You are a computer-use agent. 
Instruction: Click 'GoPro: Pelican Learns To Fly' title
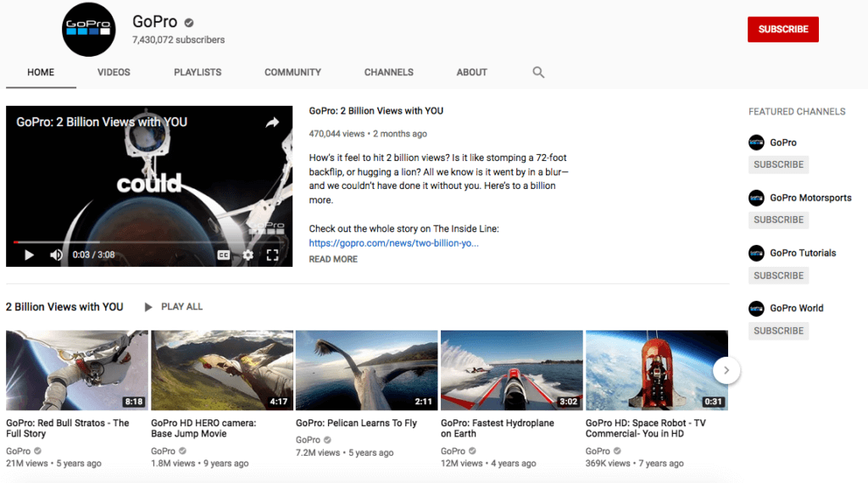point(356,423)
